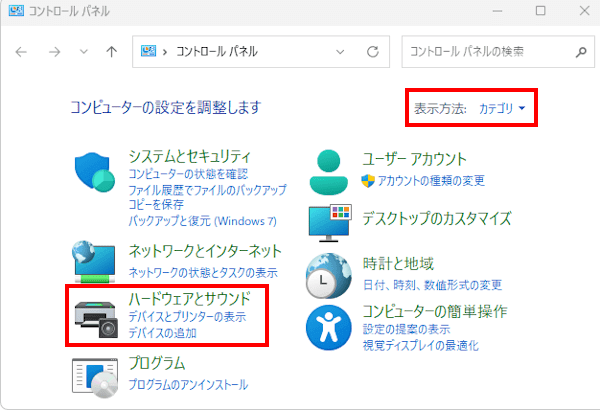This screenshot has height=410, width=600.
Task: Go up one level with up arrow
Action: click(110, 51)
